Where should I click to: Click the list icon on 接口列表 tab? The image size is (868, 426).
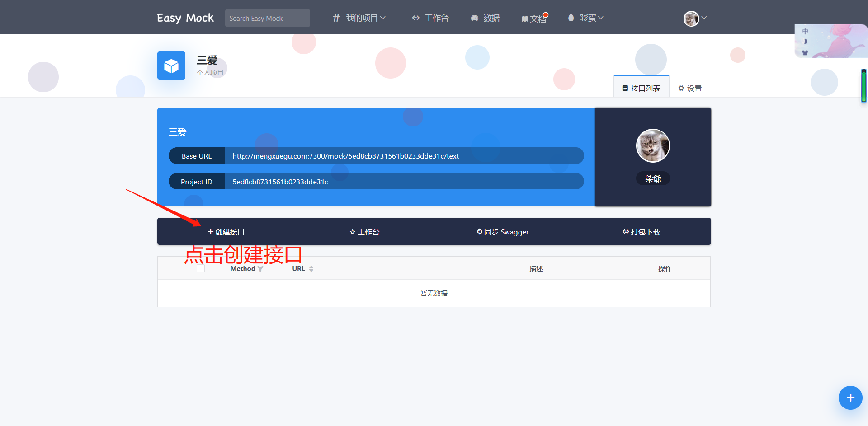click(625, 88)
